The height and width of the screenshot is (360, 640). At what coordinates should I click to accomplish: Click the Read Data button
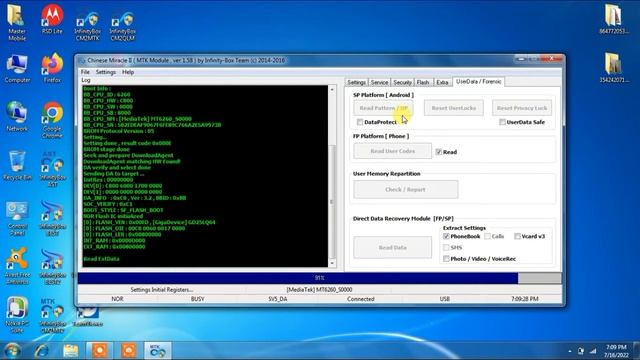(392, 247)
